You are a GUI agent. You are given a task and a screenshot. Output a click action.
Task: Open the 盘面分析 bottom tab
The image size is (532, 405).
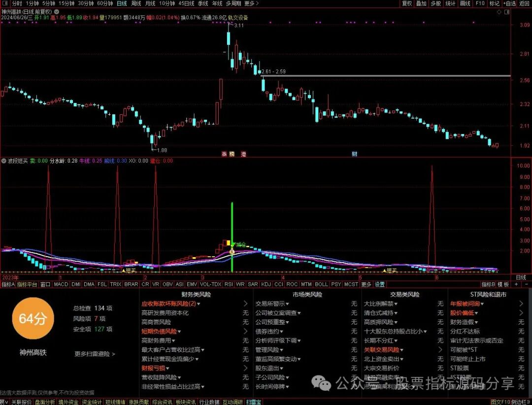tap(45, 402)
